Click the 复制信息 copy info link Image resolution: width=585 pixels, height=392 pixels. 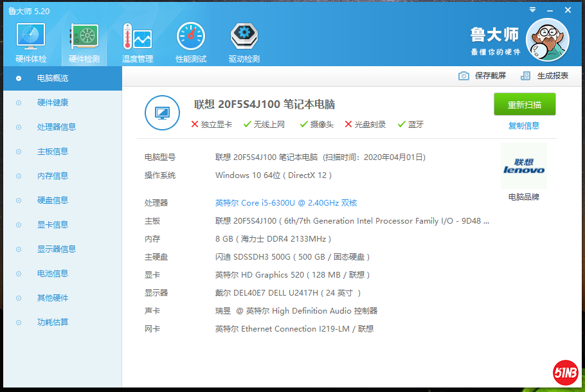coord(524,126)
